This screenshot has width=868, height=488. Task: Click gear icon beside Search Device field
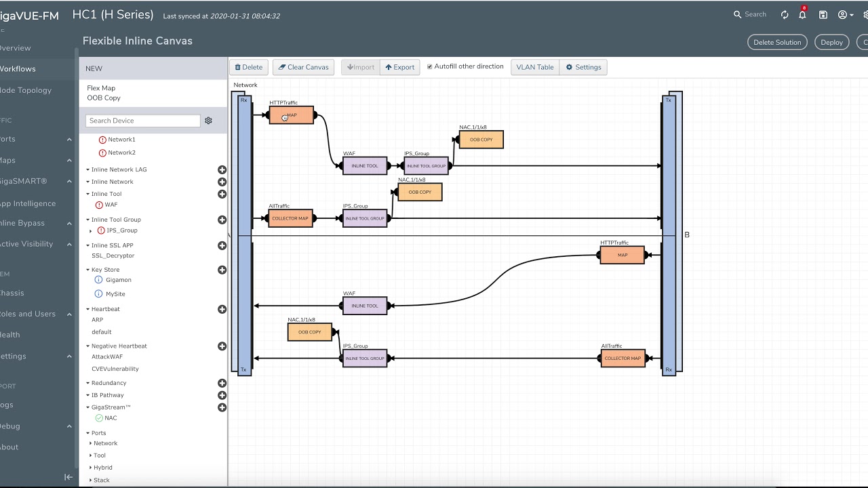[208, 121]
